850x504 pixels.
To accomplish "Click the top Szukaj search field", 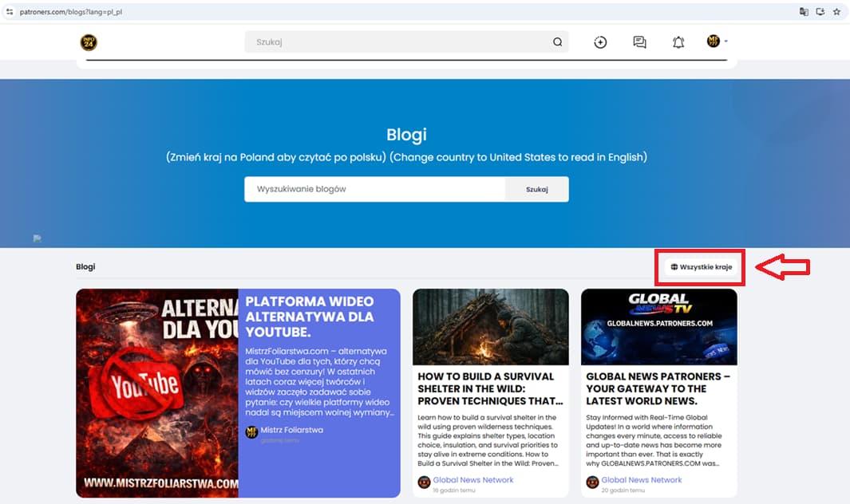I will point(399,42).
